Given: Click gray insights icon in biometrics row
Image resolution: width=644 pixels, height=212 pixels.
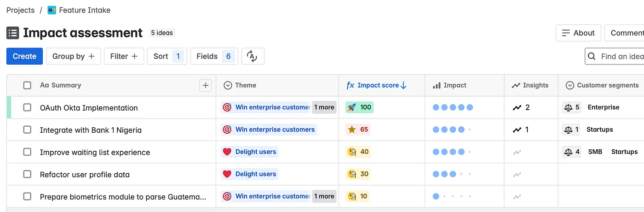Looking at the screenshot, I should 517,197.
